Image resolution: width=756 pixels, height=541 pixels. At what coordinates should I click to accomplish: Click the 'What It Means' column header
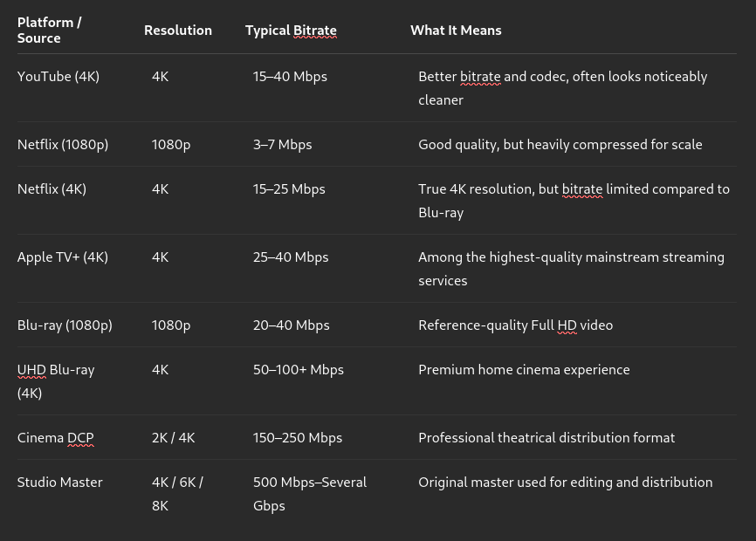tap(456, 31)
